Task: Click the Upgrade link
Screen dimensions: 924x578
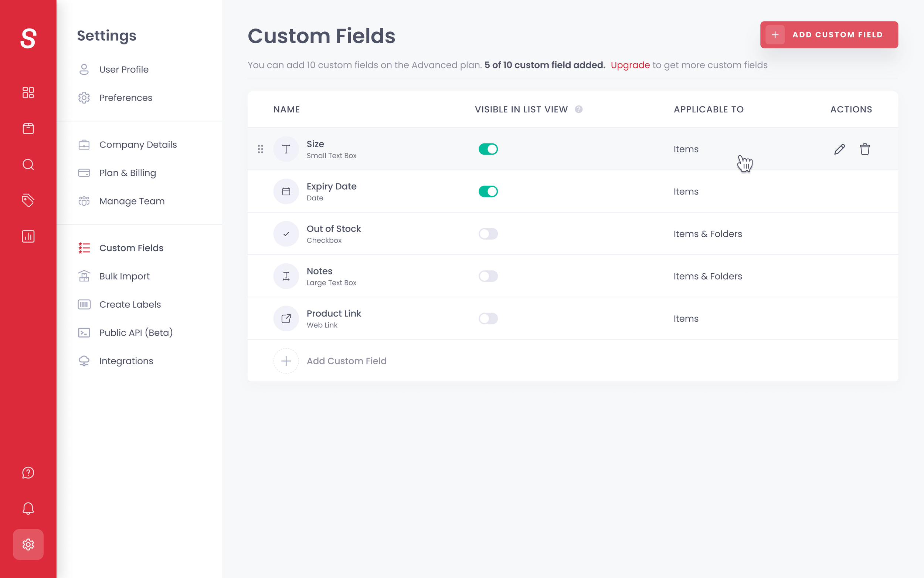Action: point(630,65)
